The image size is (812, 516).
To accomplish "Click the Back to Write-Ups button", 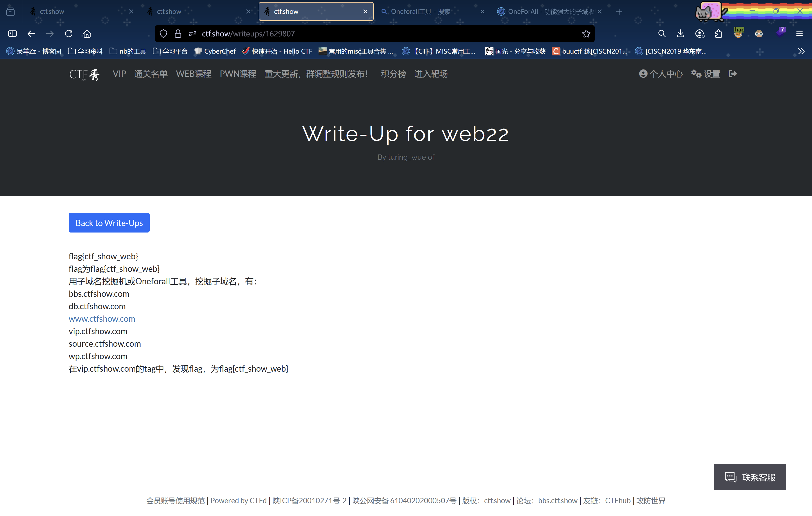I will coord(109,223).
